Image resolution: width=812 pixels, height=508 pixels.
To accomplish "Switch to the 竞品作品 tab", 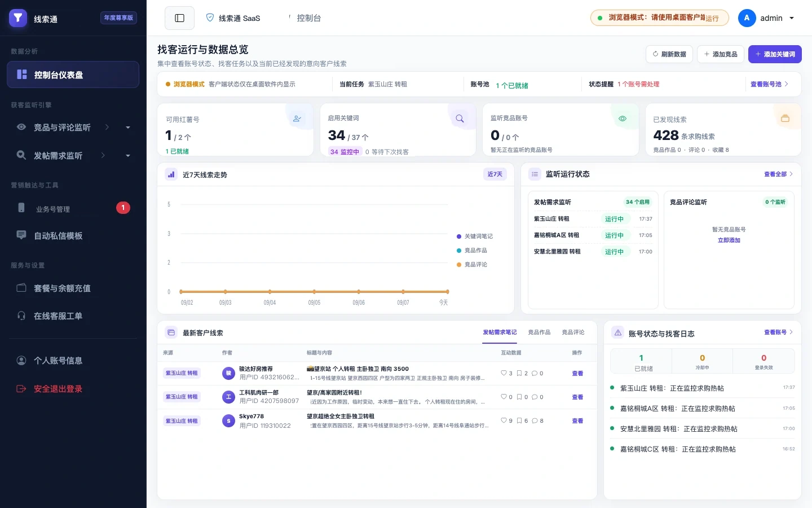I will tap(539, 332).
